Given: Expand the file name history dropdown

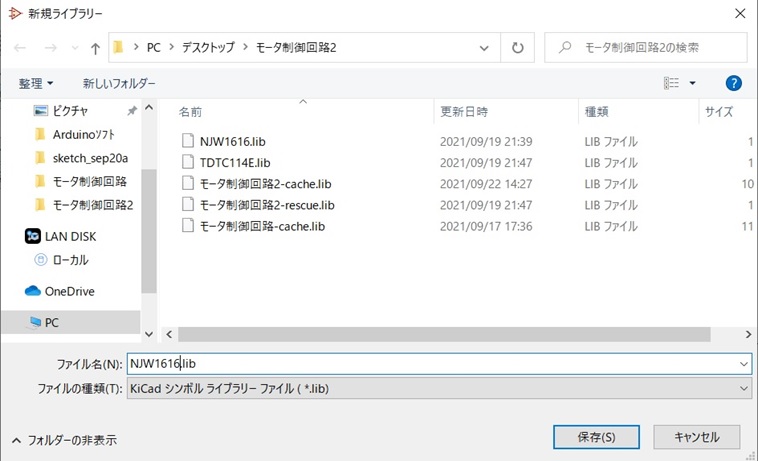Looking at the screenshot, I should [x=743, y=364].
